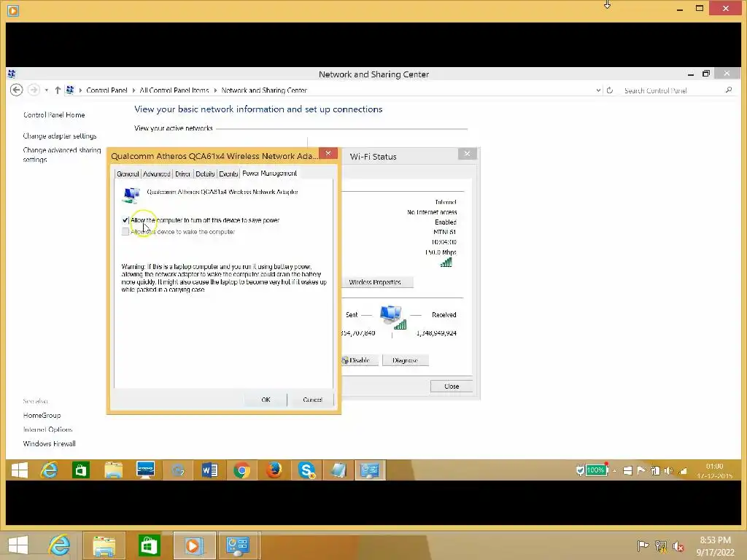Open Control Panel Home link
747x560 pixels.
[54, 114]
